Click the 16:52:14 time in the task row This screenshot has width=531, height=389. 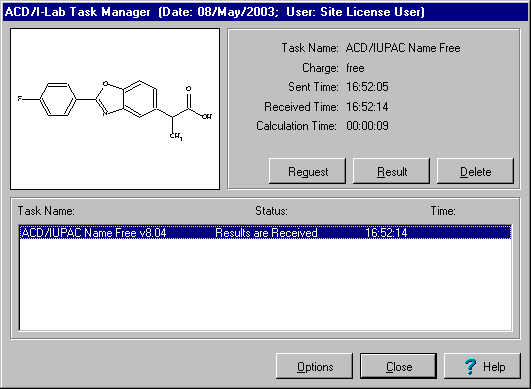pyautogui.click(x=386, y=233)
